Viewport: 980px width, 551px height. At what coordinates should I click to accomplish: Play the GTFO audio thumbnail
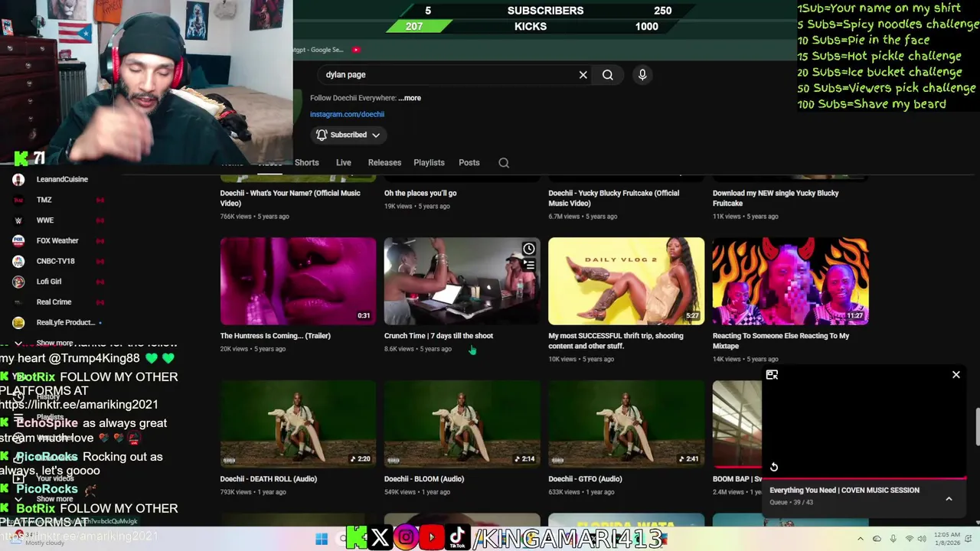tap(626, 424)
